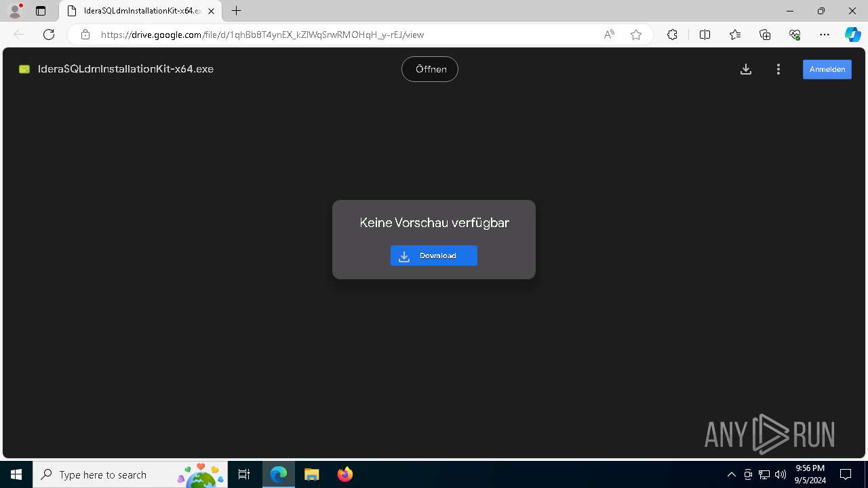Click the blue Download button in the preview dialog

tap(434, 256)
